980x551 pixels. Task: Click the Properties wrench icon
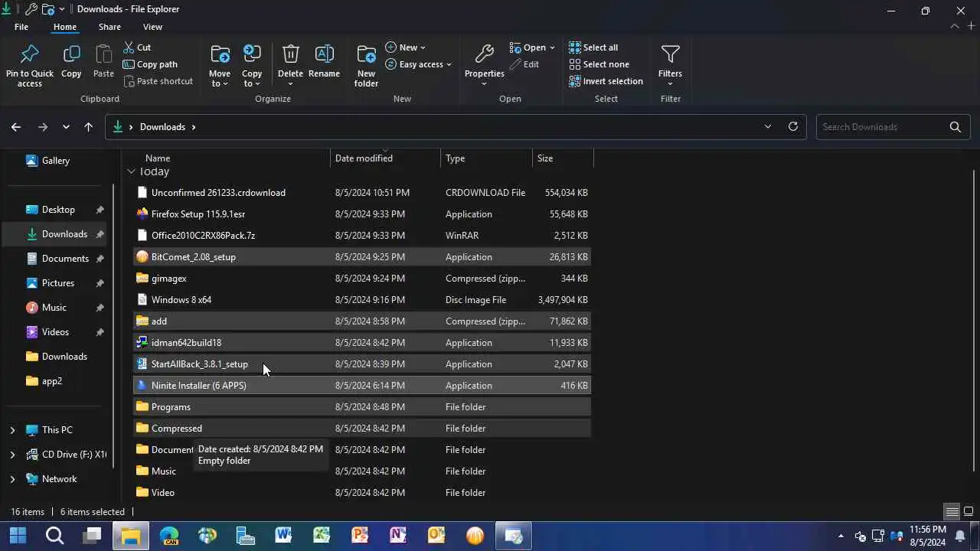pos(484,54)
